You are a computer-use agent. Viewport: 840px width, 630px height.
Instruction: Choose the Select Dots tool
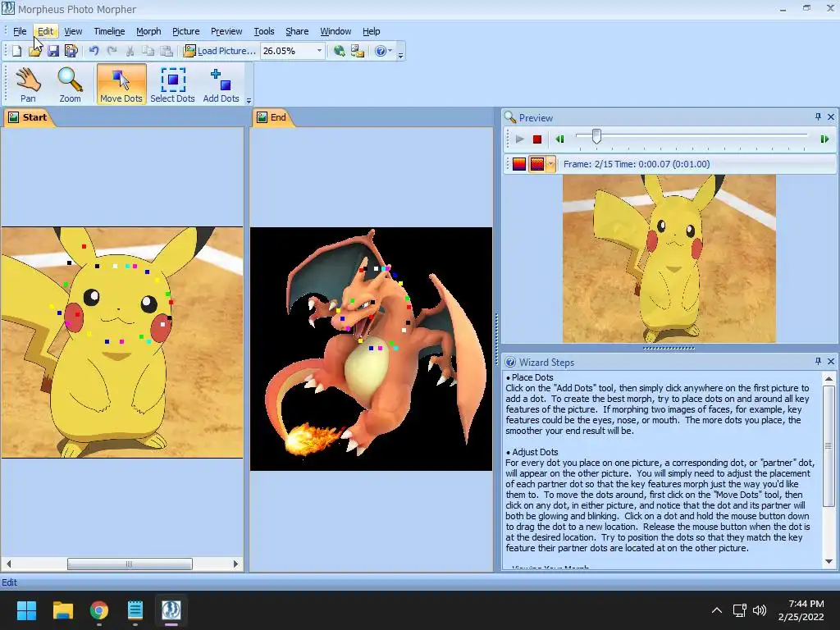(172, 84)
